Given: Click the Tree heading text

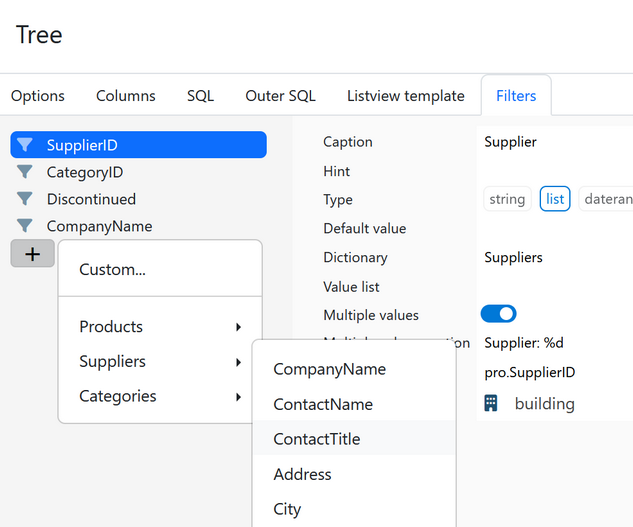Looking at the screenshot, I should point(39,35).
